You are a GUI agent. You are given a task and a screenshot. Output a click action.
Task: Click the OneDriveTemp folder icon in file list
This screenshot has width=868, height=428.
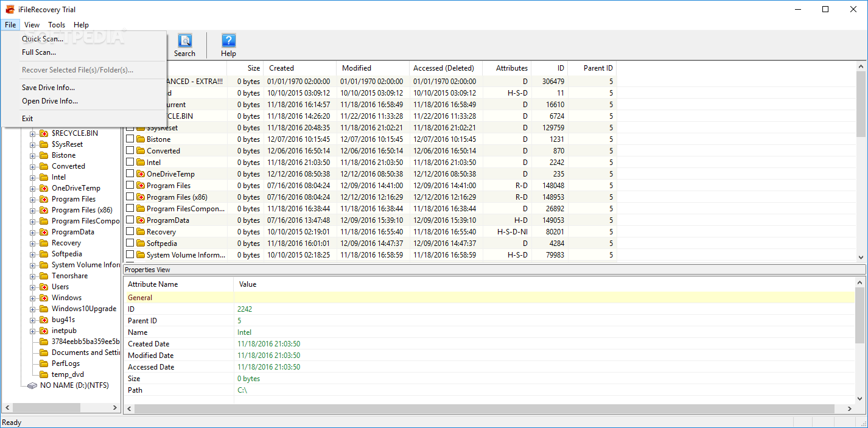point(140,174)
